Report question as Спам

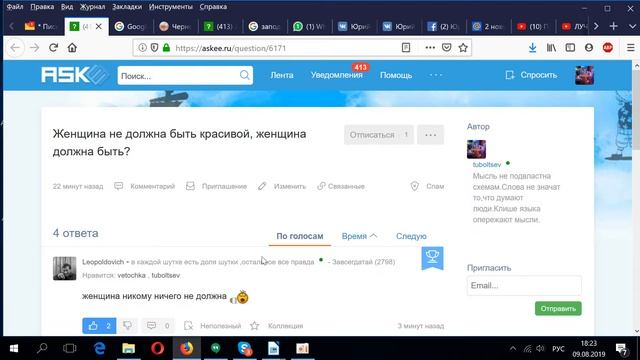click(427, 186)
